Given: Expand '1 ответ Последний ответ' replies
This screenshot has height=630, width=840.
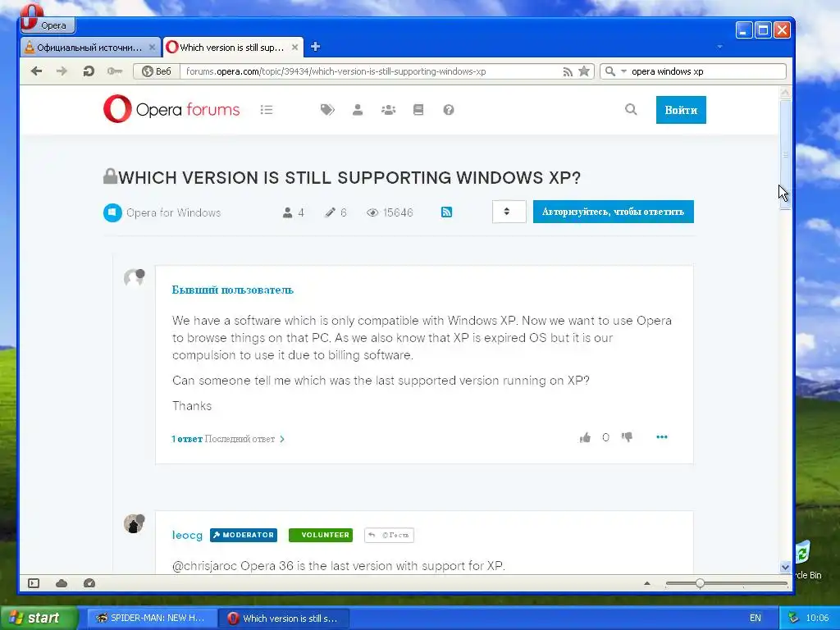Looking at the screenshot, I should click(x=228, y=439).
